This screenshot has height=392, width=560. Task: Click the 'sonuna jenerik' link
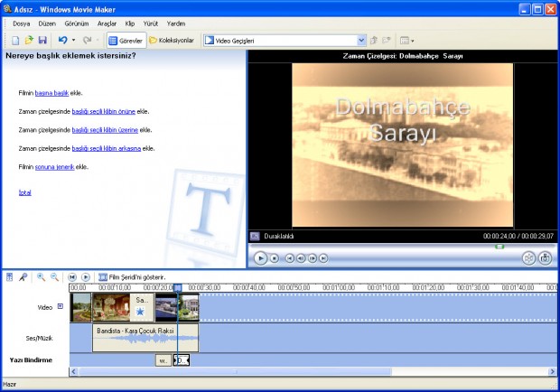54,167
